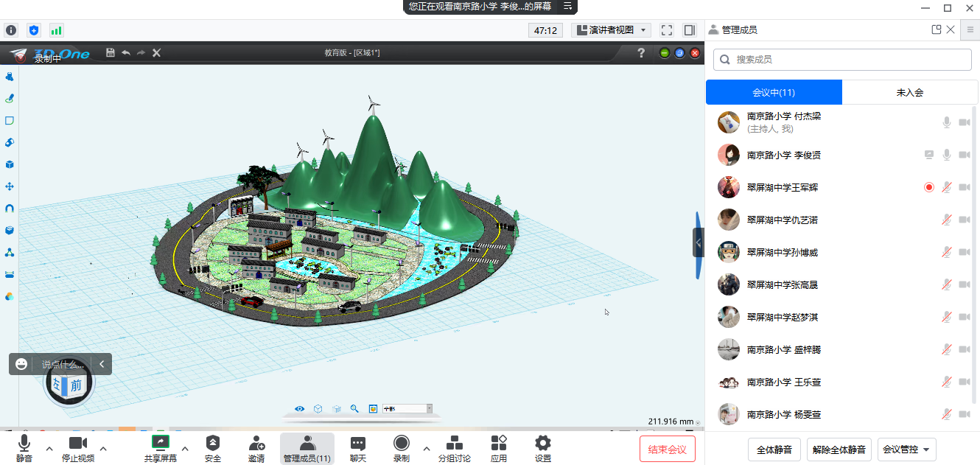Switch to the 未入会 tab
The height and width of the screenshot is (465, 980).
pos(910,92)
